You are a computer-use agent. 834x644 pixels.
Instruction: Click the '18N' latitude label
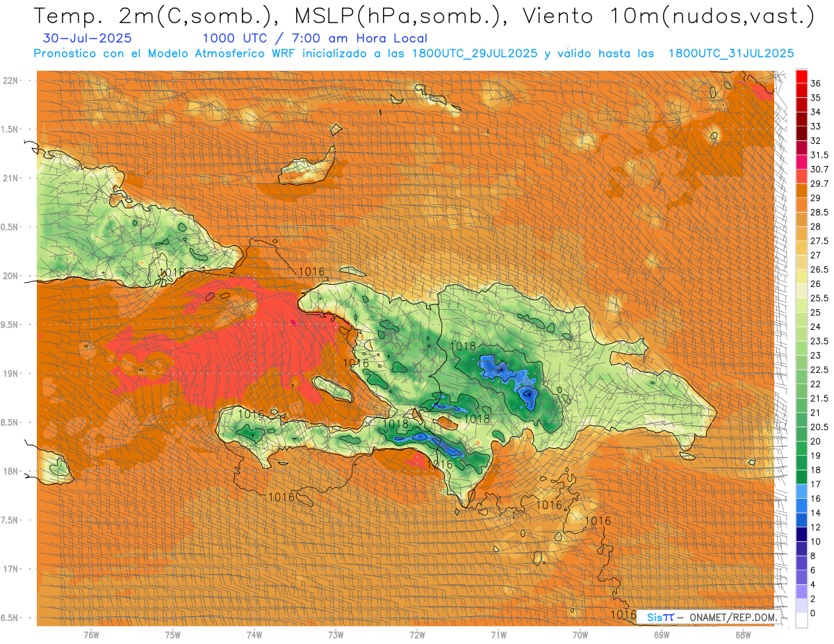point(11,471)
